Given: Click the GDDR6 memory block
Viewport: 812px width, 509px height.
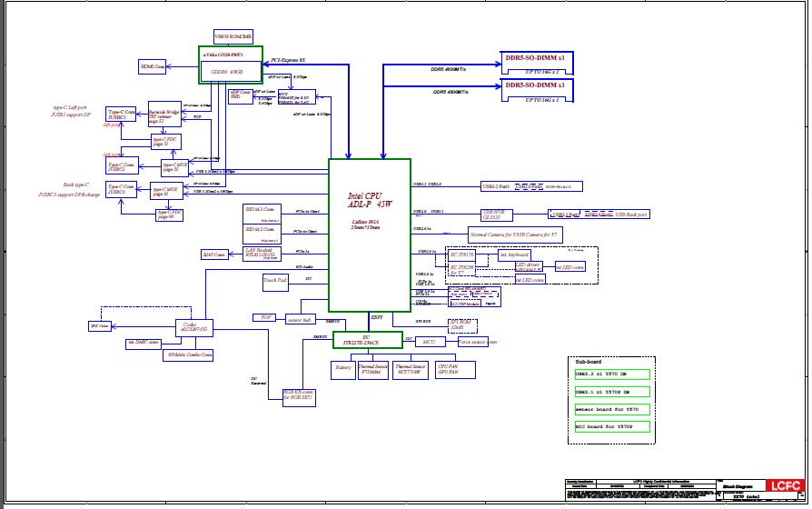Looking at the screenshot, I should pyautogui.click(x=231, y=72).
